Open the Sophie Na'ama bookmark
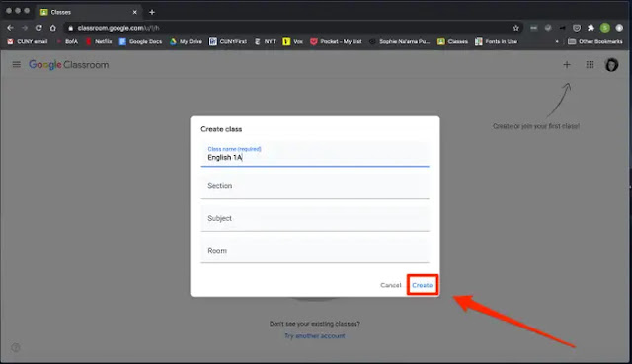 click(x=399, y=41)
